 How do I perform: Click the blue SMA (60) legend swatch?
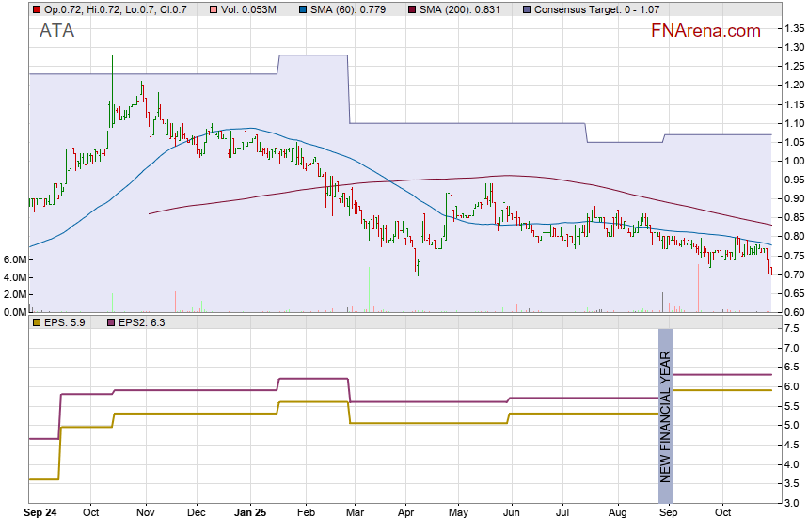[303, 9]
